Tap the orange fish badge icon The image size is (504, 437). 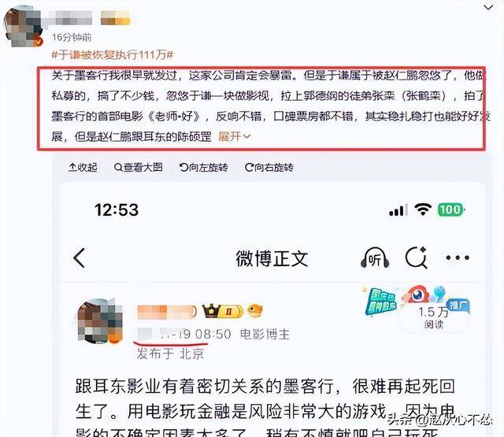255,311
